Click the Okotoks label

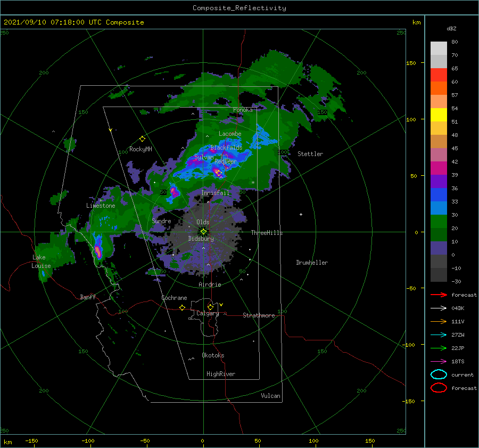(x=213, y=355)
